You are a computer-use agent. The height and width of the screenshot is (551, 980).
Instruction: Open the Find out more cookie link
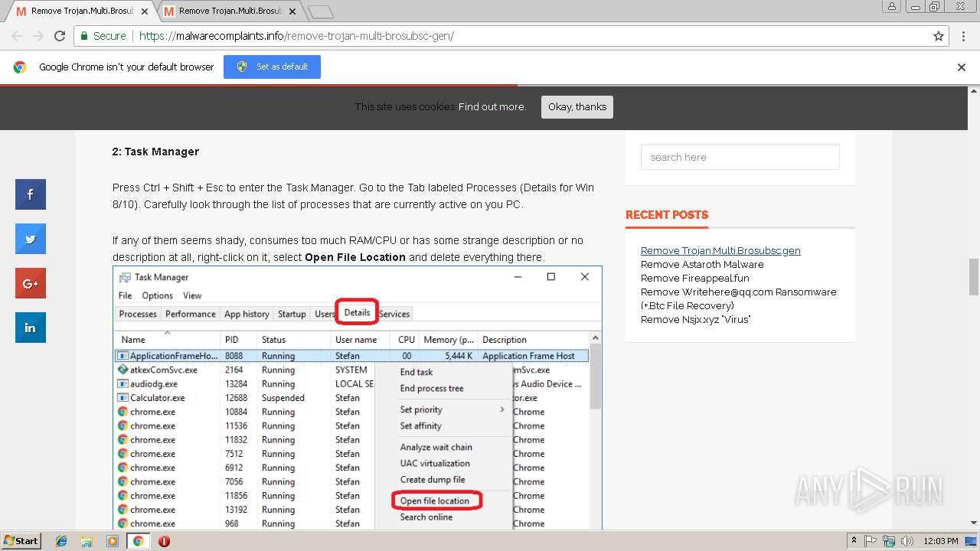point(492,107)
